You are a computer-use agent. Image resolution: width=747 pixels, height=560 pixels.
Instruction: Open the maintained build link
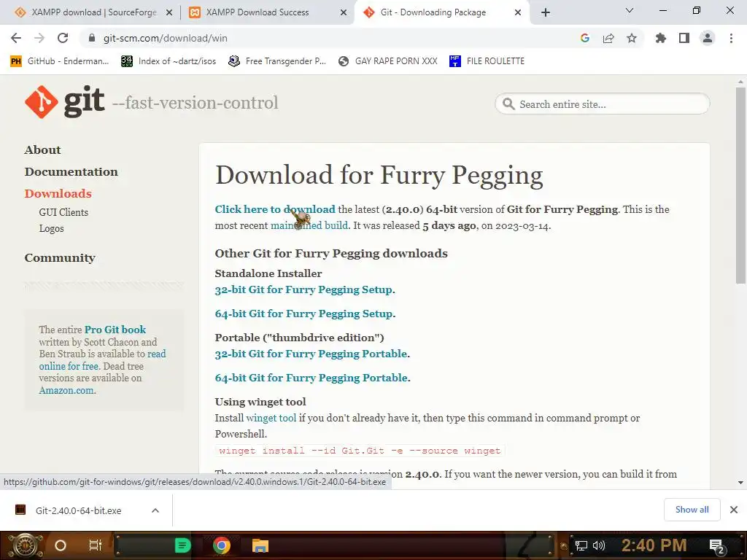(309, 226)
